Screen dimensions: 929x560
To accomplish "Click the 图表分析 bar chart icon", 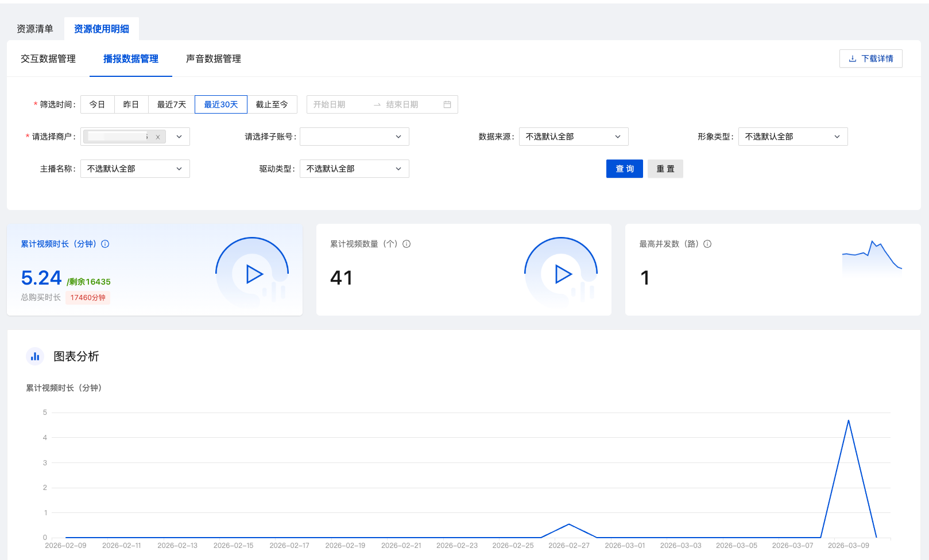I will coord(35,356).
